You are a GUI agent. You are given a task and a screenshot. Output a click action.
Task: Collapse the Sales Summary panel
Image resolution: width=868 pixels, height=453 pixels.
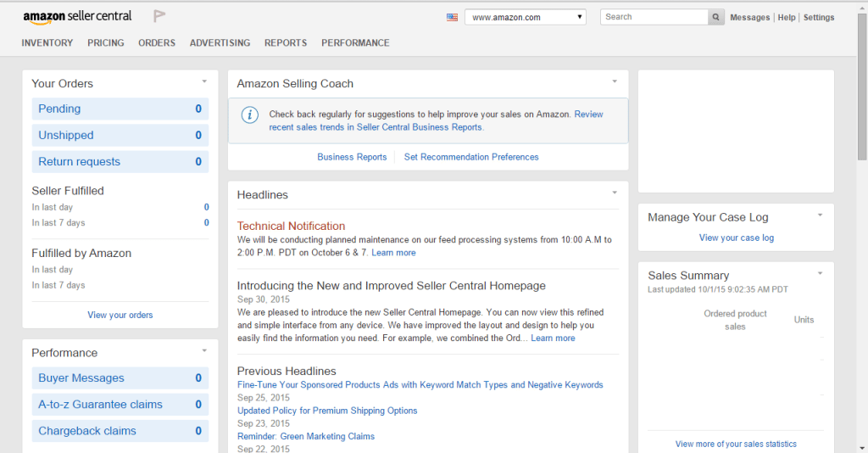820,273
